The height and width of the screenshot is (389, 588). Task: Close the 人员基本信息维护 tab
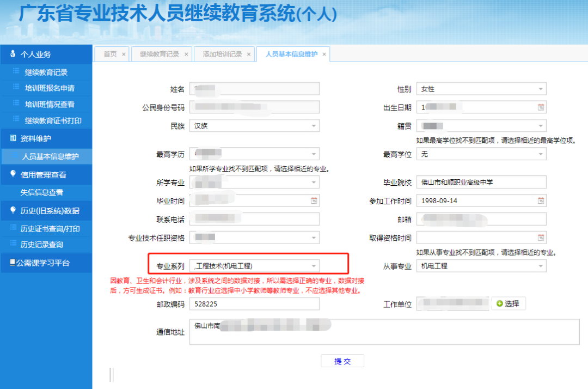pos(324,54)
